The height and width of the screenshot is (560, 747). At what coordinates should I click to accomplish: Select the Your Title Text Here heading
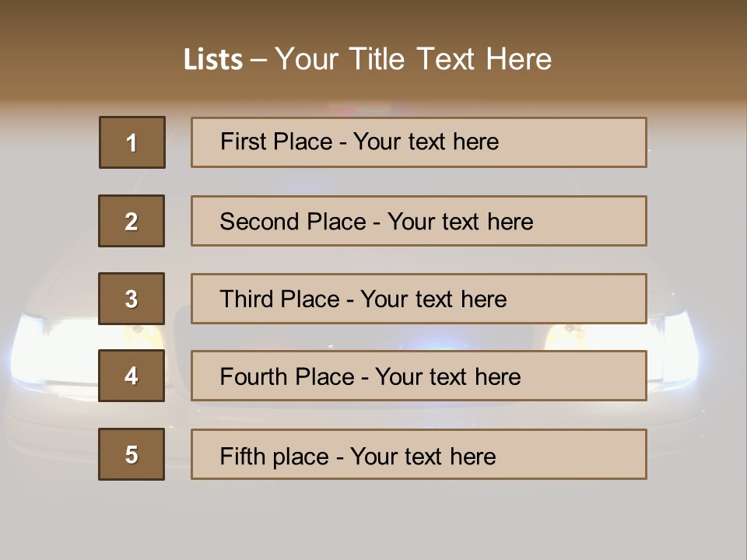[x=412, y=59]
